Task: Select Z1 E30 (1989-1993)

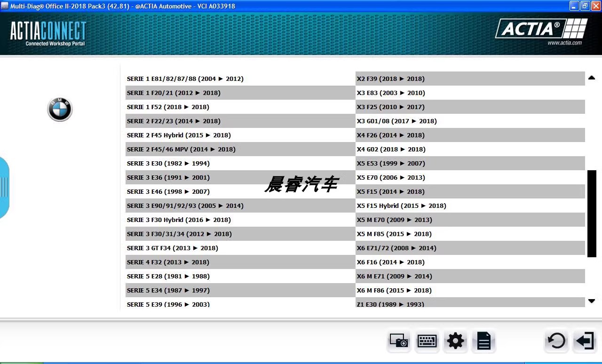Action: [470, 303]
